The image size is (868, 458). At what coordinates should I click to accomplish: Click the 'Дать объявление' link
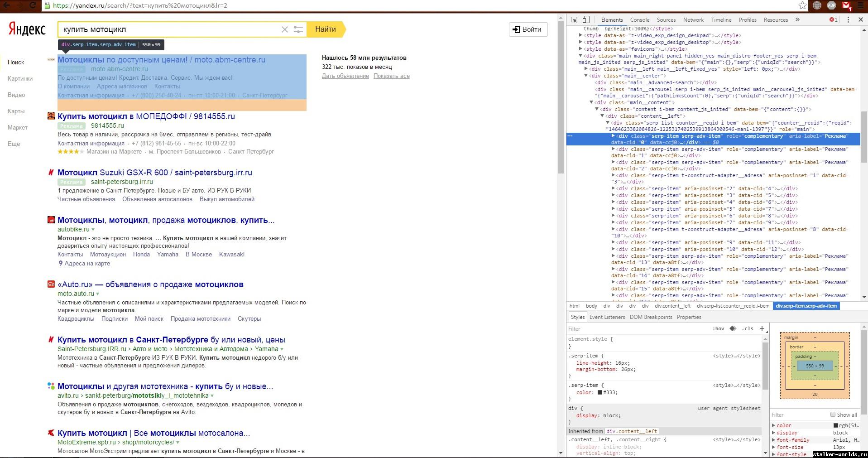[345, 76]
